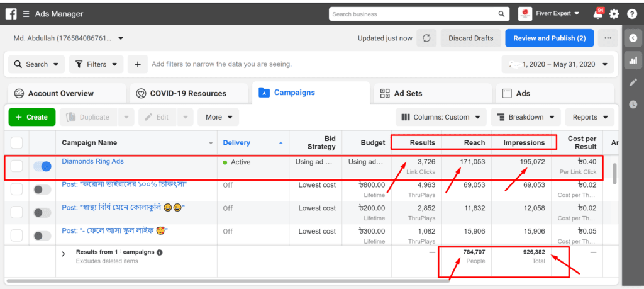Switch to the Account Overview tab
The width and height of the screenshot is (644, 289).
click(x=67, y=93)
